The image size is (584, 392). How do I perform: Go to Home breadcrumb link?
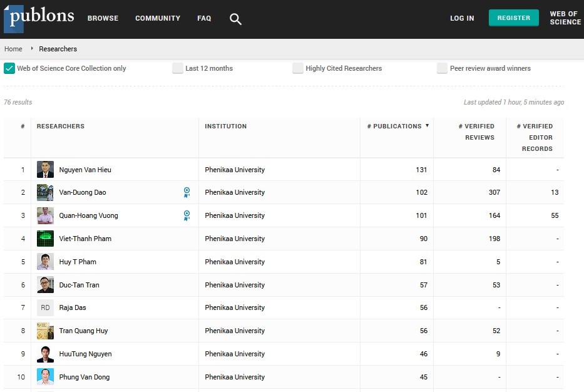coord(13,49)
